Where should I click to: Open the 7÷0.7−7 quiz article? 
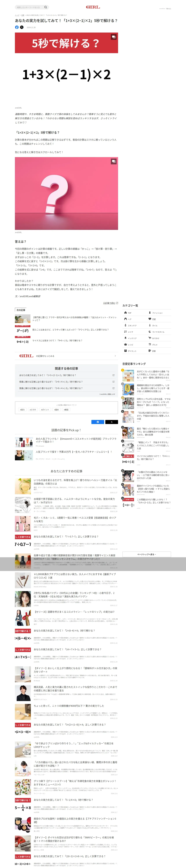(66, 542)
